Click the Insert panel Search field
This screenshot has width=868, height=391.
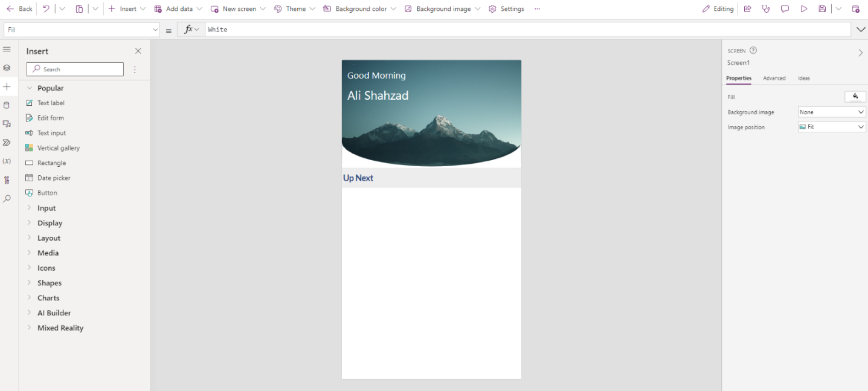(75, 69)
